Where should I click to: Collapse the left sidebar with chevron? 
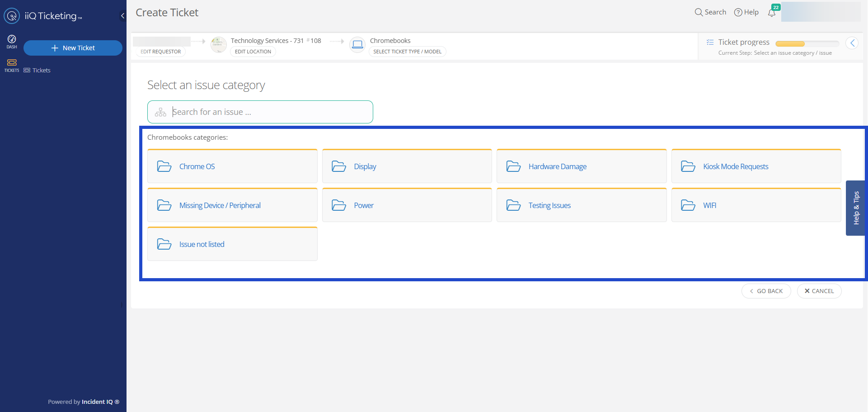click(122, 16)
